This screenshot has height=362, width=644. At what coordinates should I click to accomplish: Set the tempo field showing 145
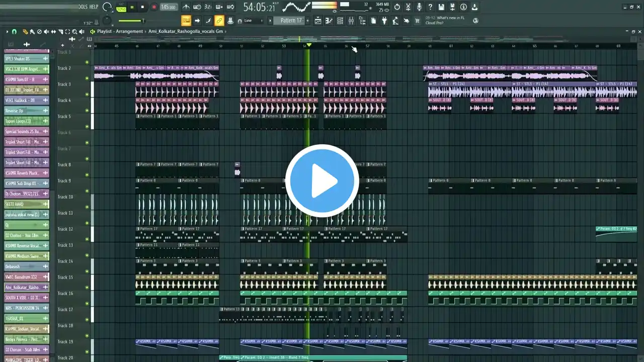tap(169, 7)
